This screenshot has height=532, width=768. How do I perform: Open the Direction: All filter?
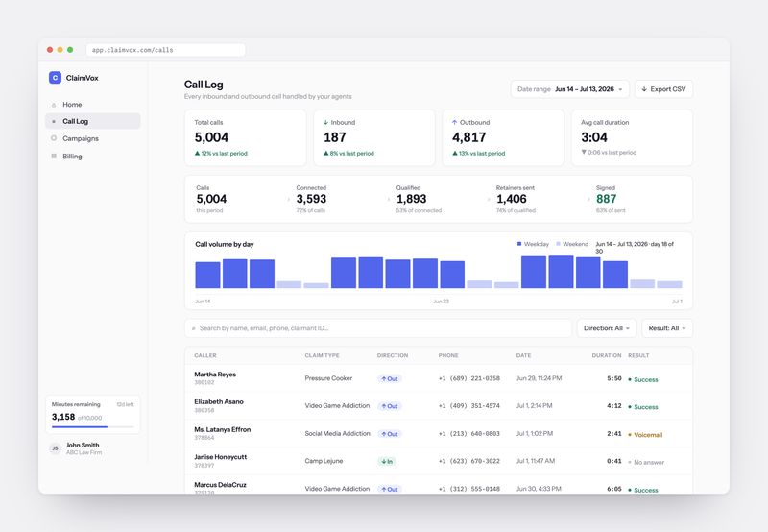click(607, 328)
